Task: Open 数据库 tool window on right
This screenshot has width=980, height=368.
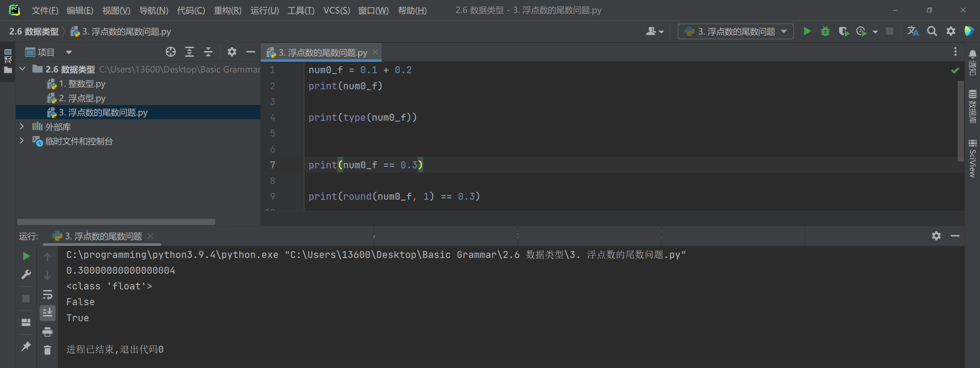Action: click(x=972, y=107)
